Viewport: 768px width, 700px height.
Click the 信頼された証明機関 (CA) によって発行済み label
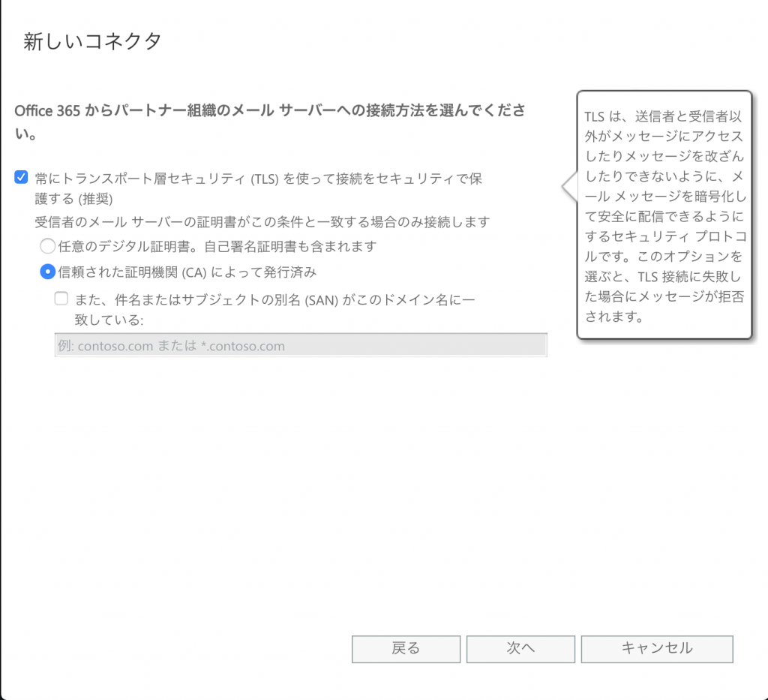(187, 272)
